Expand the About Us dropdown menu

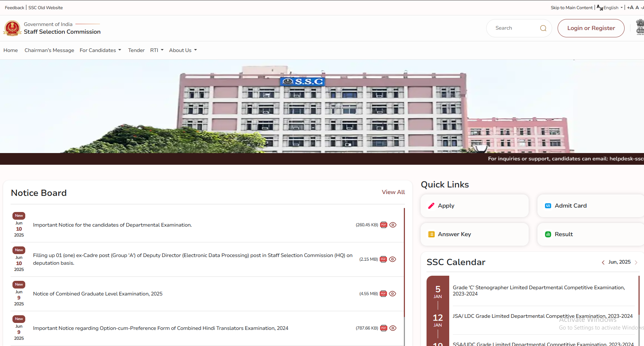pos(183,50)
